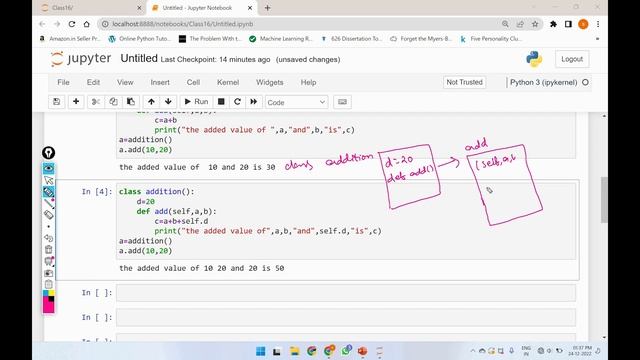Screen dimensions: 640x360
Task: Open PowerPoint from the taskbar
Action: 362,351
